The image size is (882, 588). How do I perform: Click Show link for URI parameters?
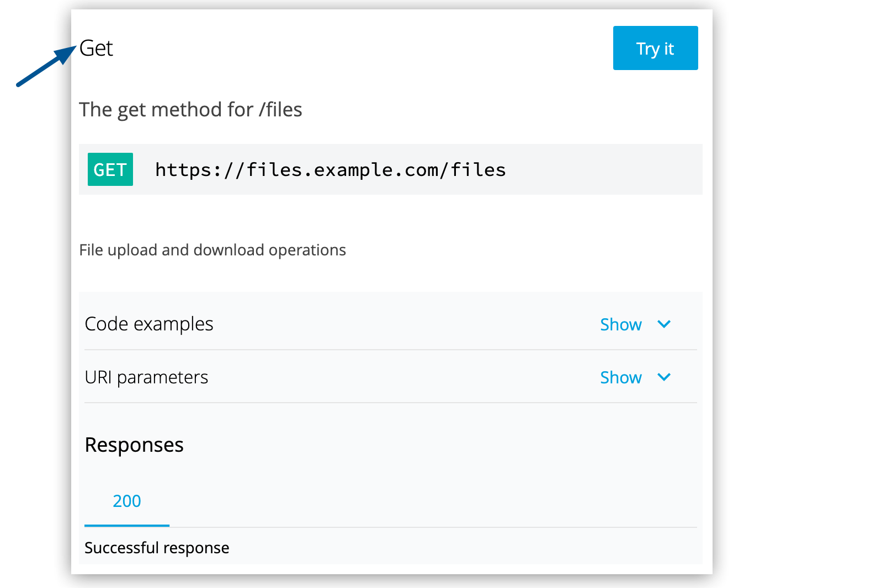[x=620, y=377]
